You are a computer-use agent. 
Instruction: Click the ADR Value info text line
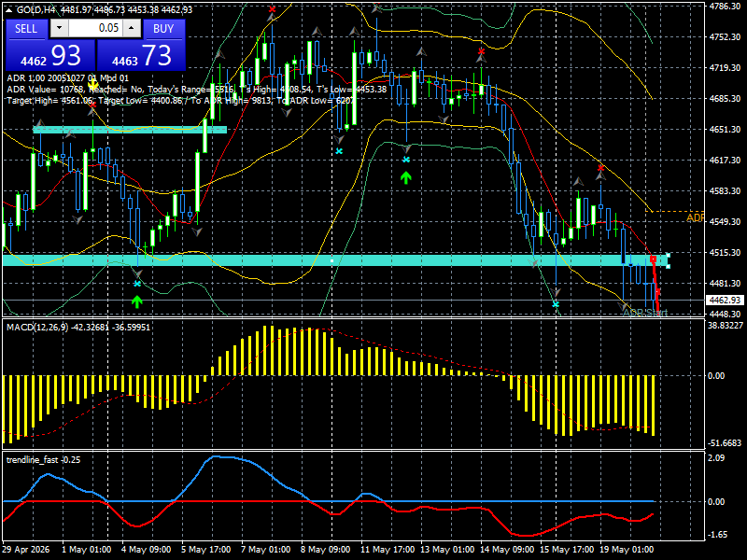point(197,89)
